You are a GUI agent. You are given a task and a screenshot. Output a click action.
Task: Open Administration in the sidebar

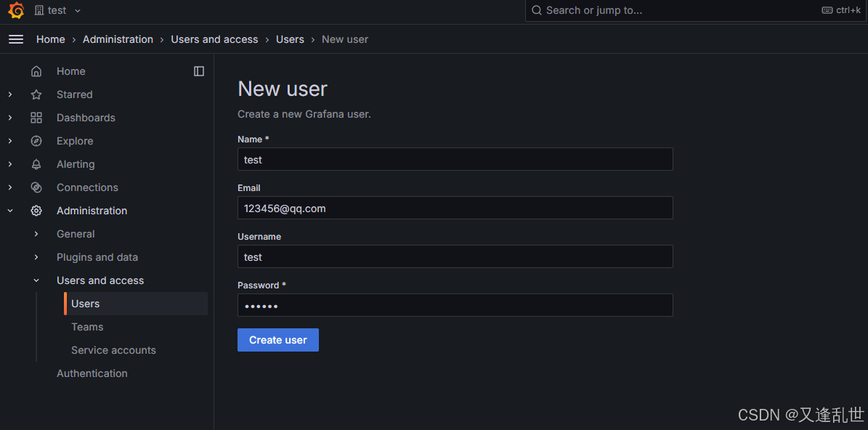[92, 211]
